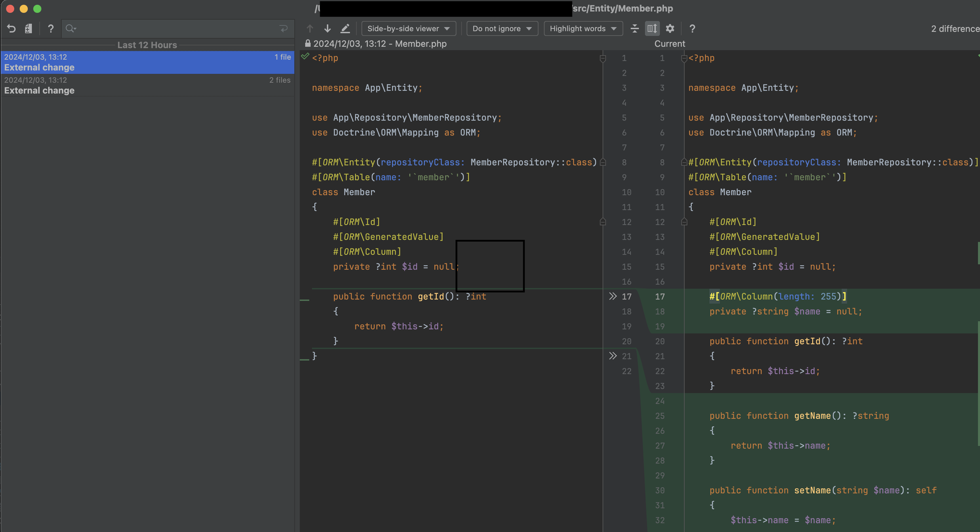This screenshot has width=980, height=532.
Task: Select first External change revision, 1 file
Action: point(147,62)
